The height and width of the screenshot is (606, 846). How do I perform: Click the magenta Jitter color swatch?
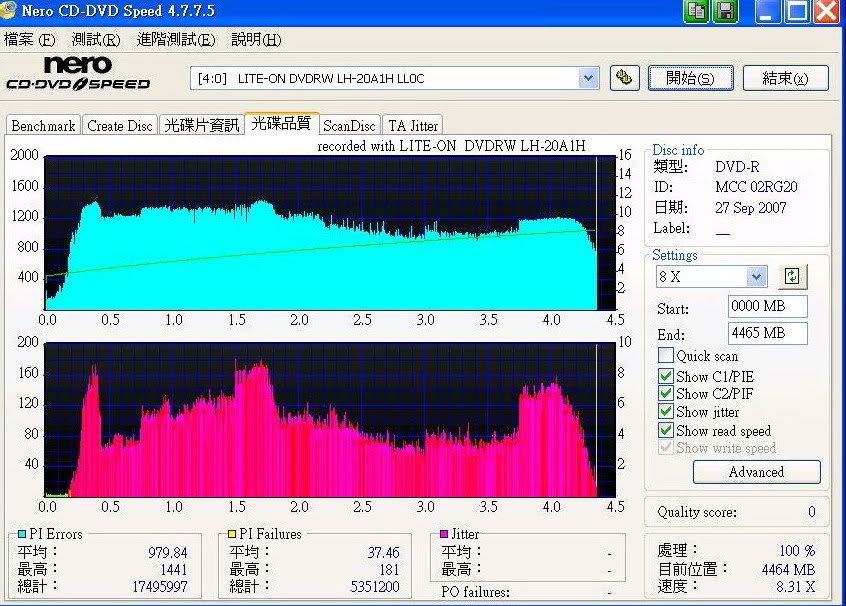[444, 534]
